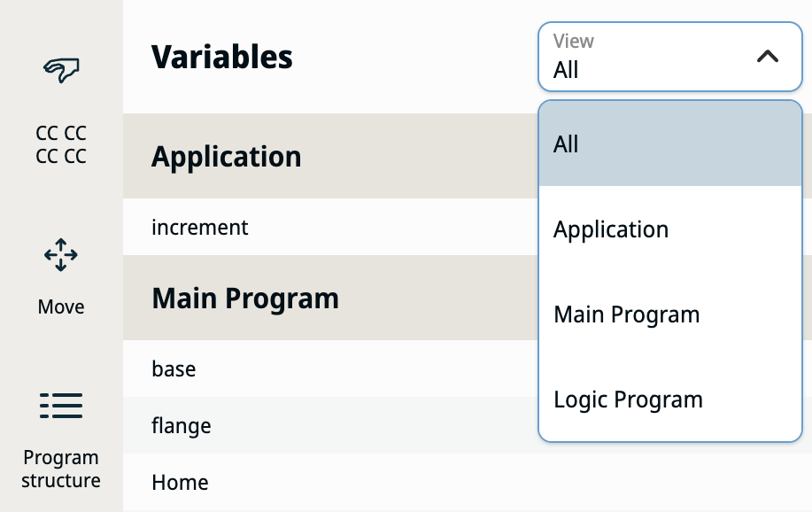812x512 pixels.
Task: Select the 'CC CC CC CC' sidebar label
Action: (x=61, y=144)
